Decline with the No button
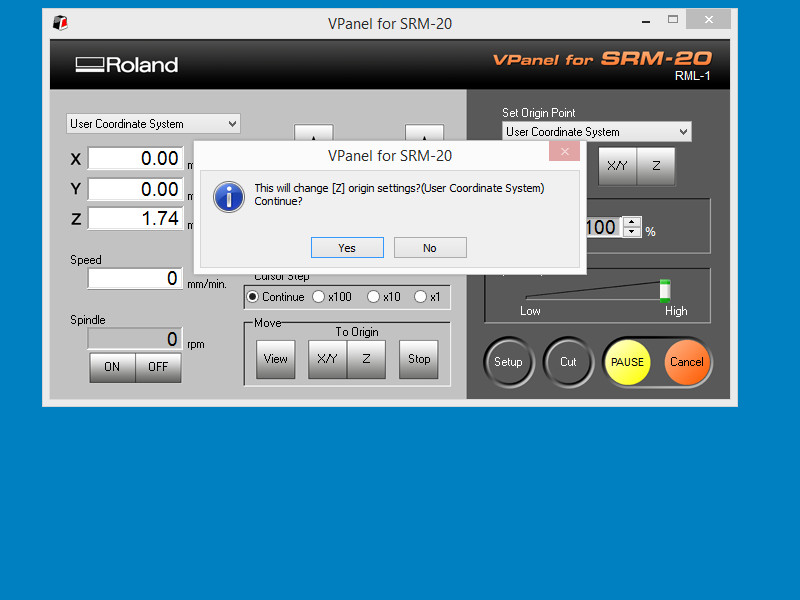The width and height of the screenshot is (800, 600). click(x=430, y=247)
